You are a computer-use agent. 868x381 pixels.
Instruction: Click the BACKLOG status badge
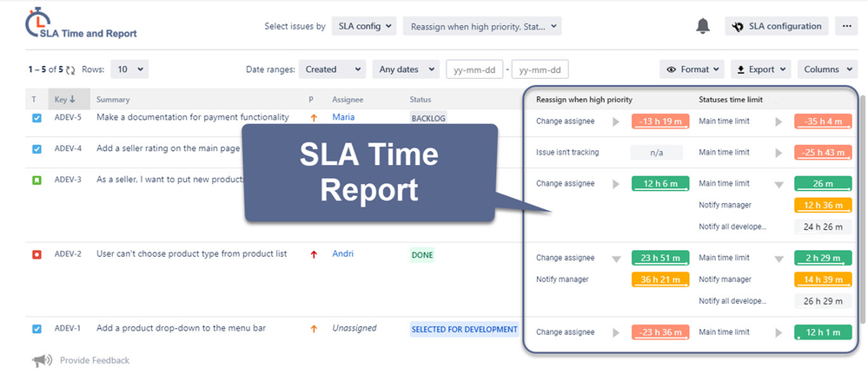pos(428,118)
